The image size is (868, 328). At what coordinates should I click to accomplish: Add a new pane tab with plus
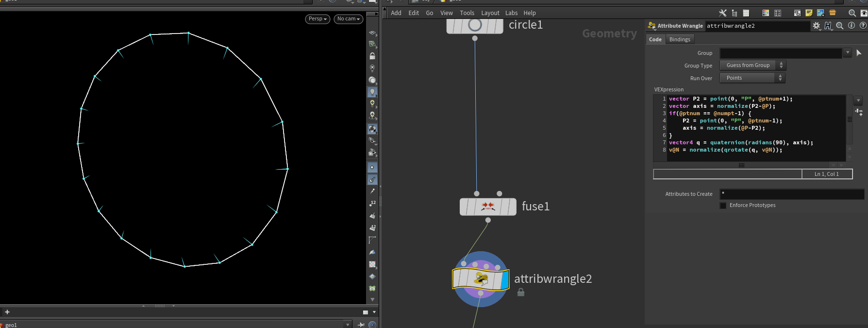pyautogui.click(x=7, y=312)
